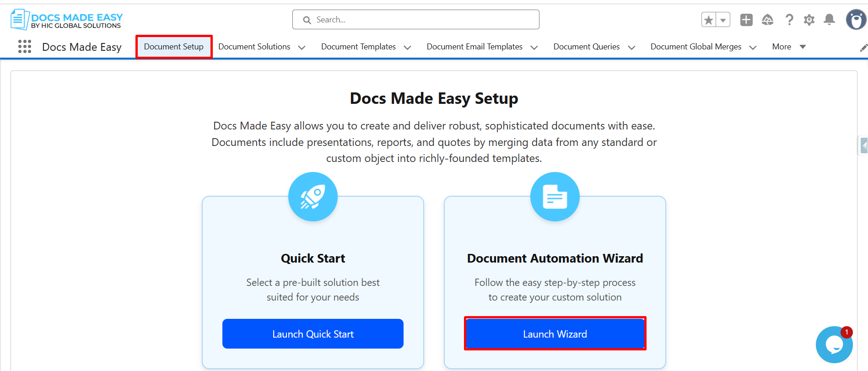
Task: Click the Quick Start card title
Action: click(313, 258)
